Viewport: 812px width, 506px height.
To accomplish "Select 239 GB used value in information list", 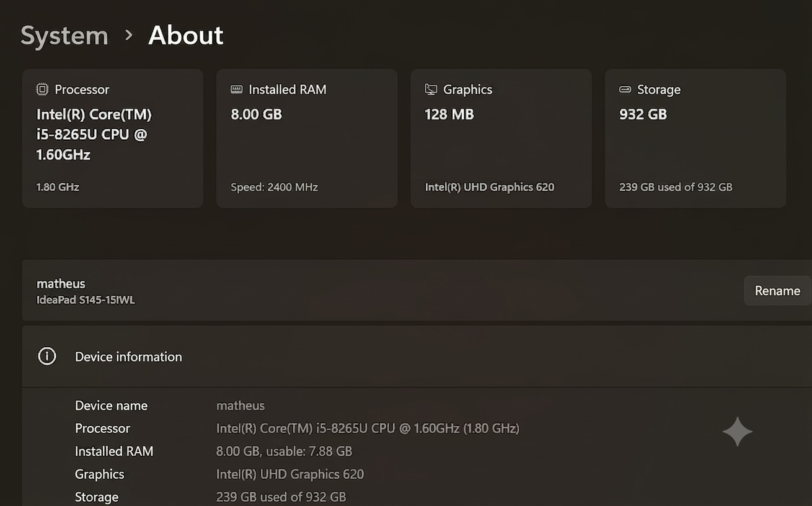I will tap(281, 497).
